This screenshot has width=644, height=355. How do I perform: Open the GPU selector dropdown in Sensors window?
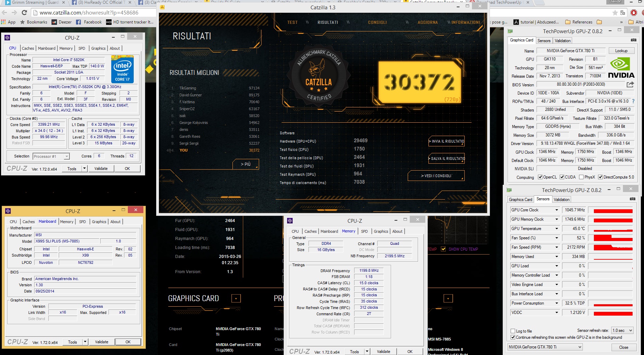545,347
